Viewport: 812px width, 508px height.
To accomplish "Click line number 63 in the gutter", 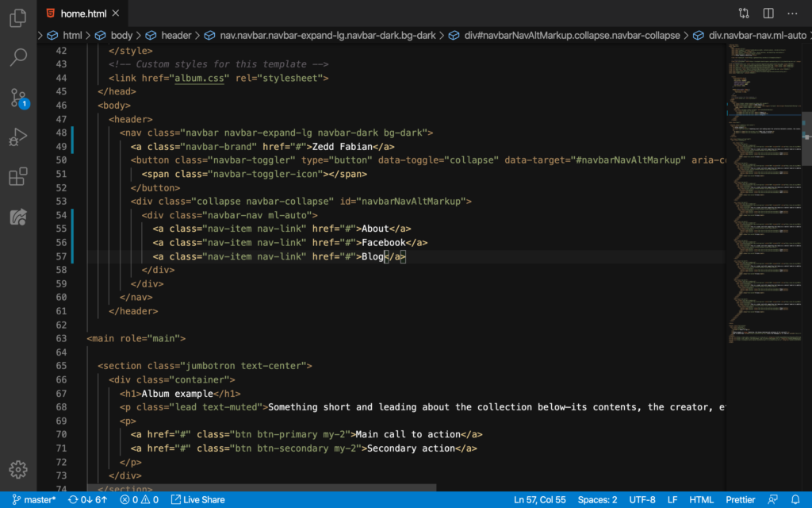I will (x=61, y=338).
